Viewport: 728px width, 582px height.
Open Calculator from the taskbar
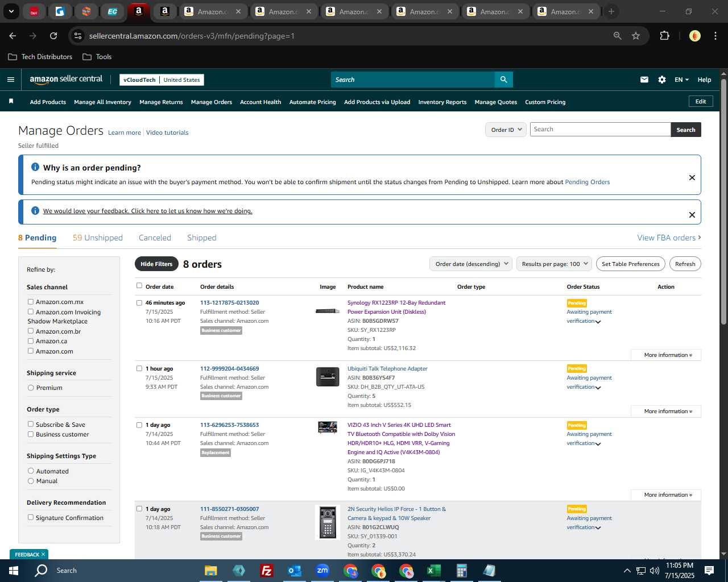point(461,571)
